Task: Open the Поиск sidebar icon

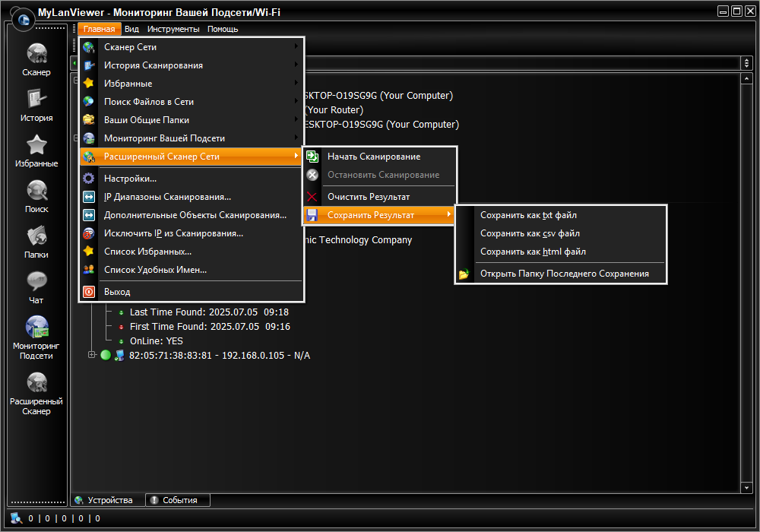Action: coord(36,196)
